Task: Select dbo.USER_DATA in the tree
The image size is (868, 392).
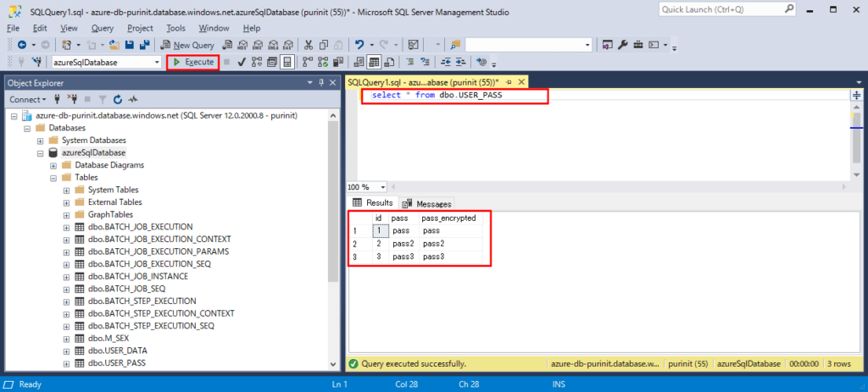Action: 117,351
